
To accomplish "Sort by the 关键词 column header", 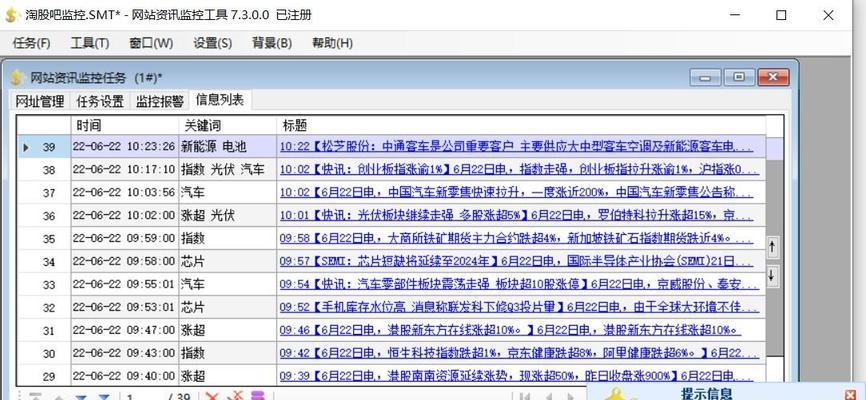I will tap(228, 125).
